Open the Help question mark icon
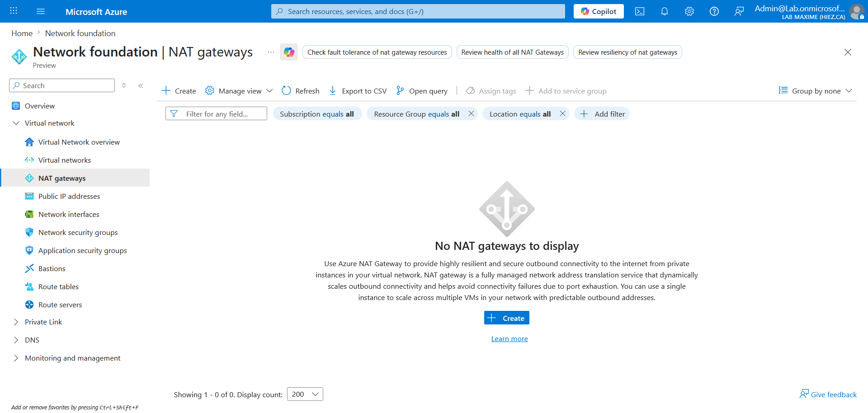Image resolution: width=868 pixels, height=413 pixels. click(714, 11)
